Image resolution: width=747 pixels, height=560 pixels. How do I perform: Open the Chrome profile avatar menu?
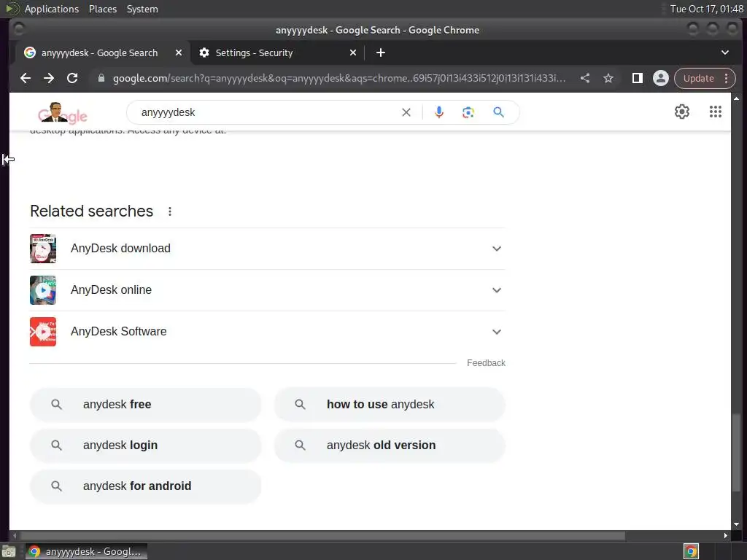(x=661, y=78)
